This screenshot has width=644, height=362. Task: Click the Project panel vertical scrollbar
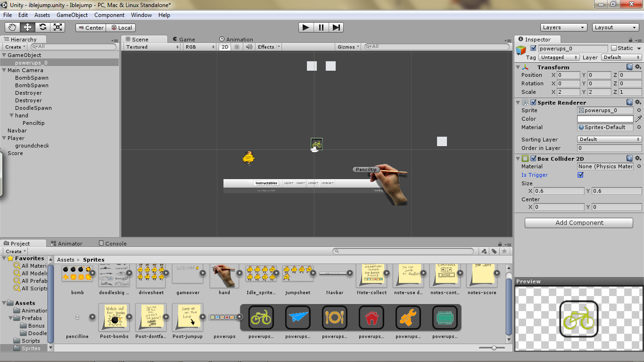(x=509, y=306)
